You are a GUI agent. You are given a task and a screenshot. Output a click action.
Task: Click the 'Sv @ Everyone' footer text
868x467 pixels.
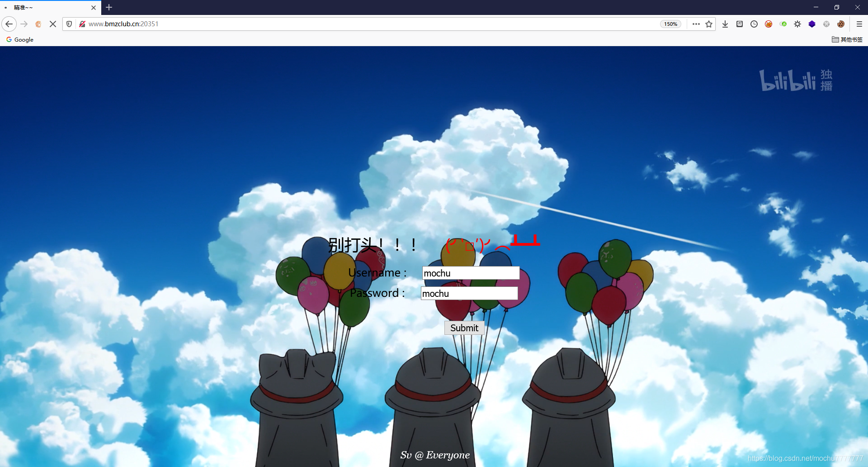click(x=435, y=455)
